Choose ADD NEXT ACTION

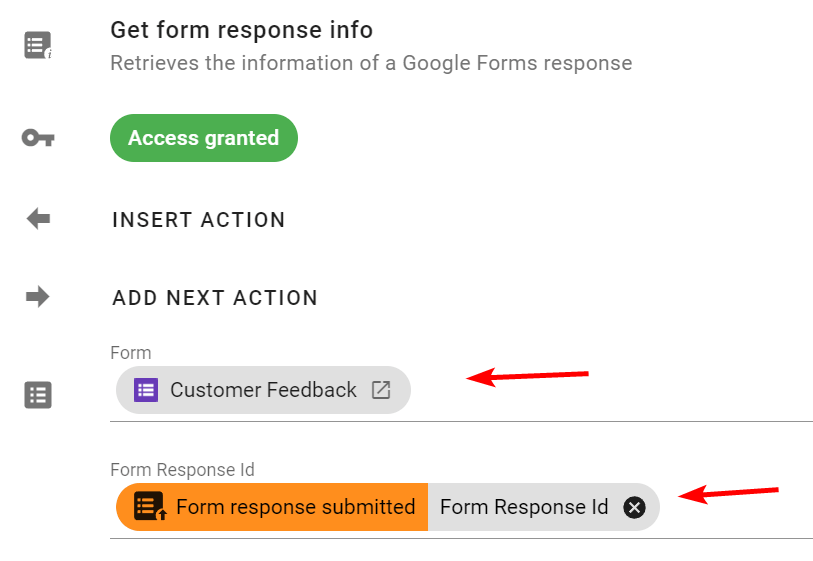click(215, 298)
